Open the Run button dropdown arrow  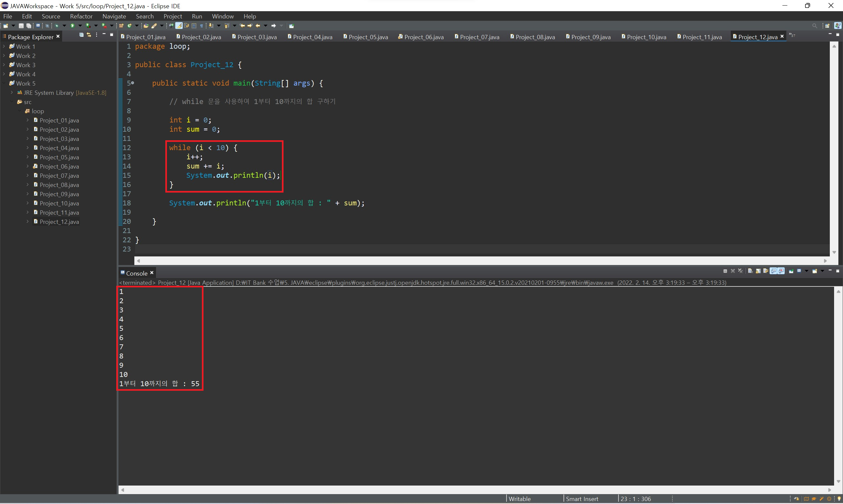80,26
